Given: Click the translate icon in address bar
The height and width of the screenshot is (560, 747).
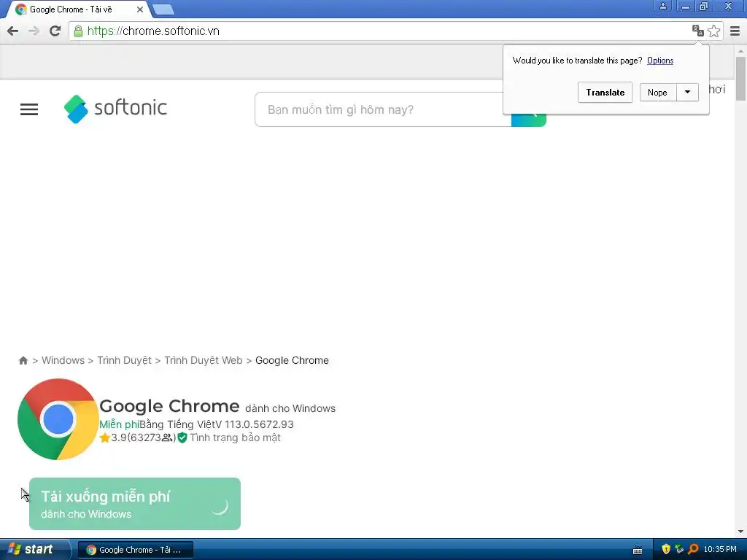Looking at the screenshot, I should pos(698,31).
